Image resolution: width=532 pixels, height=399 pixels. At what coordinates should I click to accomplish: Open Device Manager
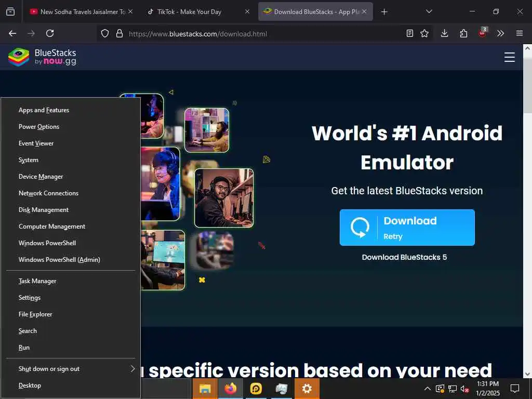point(71,177)
